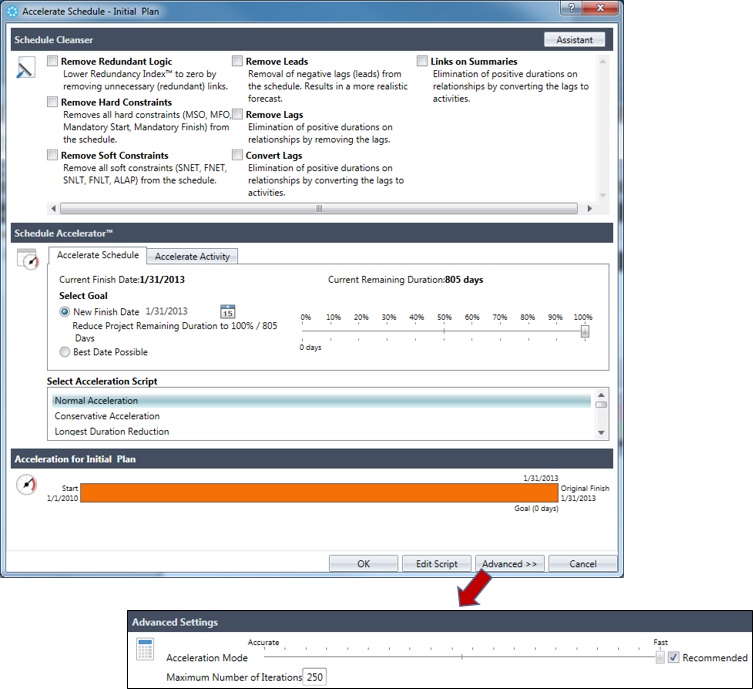Choose the New Finish Date goal option
The image size is (753, 689).
(x=65, y=312)
